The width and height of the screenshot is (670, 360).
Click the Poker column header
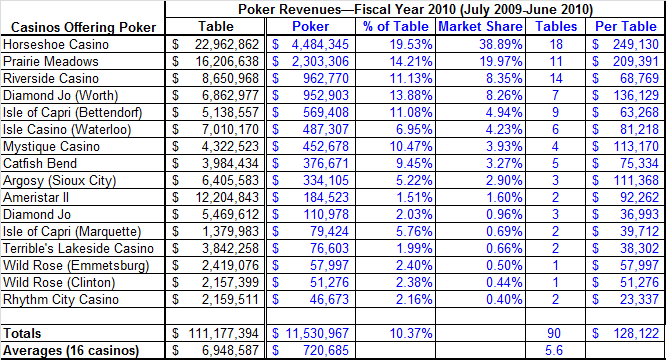pos(311,26)
